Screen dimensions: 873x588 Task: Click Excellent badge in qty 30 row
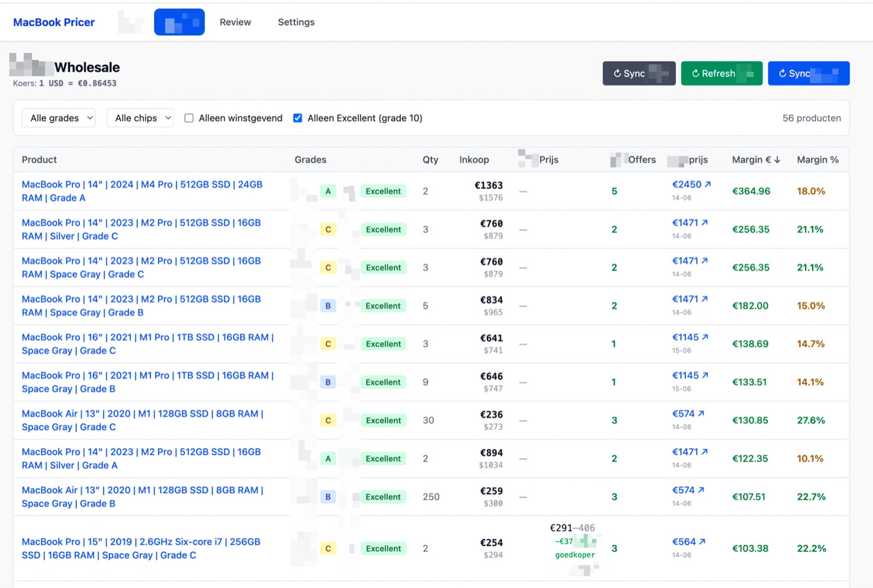click(x=383, y=420)
